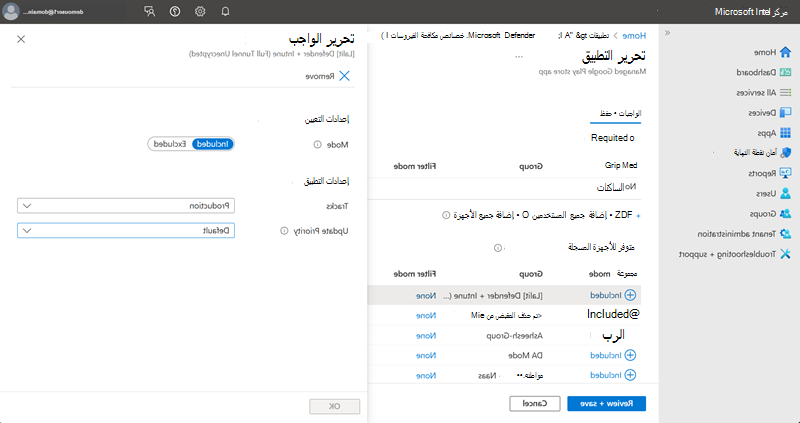
Task: Click info icon after add all devices
Action: (445, 215)
